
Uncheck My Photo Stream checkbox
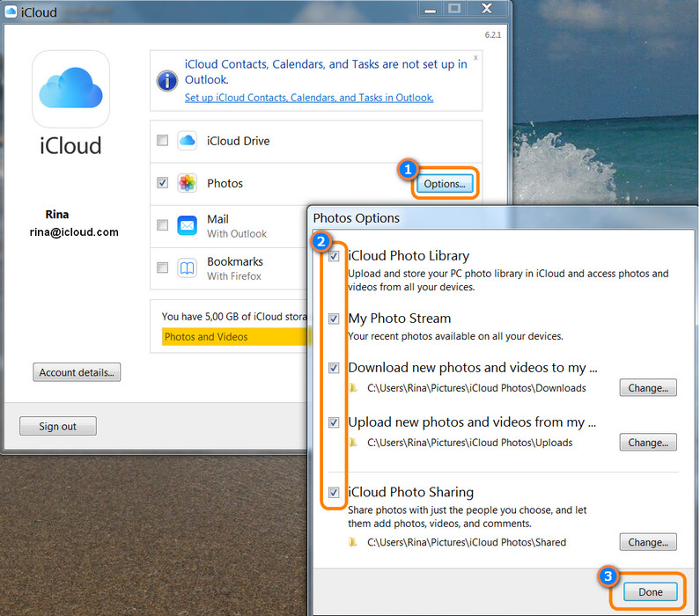pos(334,319)
